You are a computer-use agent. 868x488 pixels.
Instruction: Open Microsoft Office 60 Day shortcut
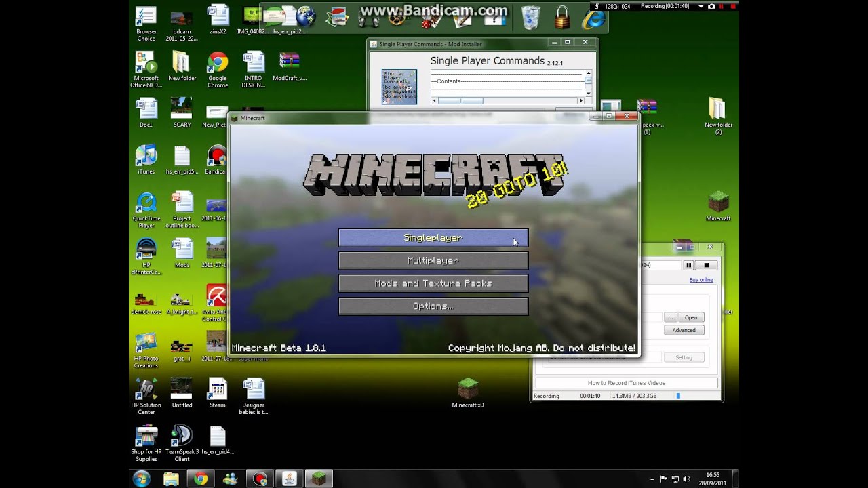(146, 70)
